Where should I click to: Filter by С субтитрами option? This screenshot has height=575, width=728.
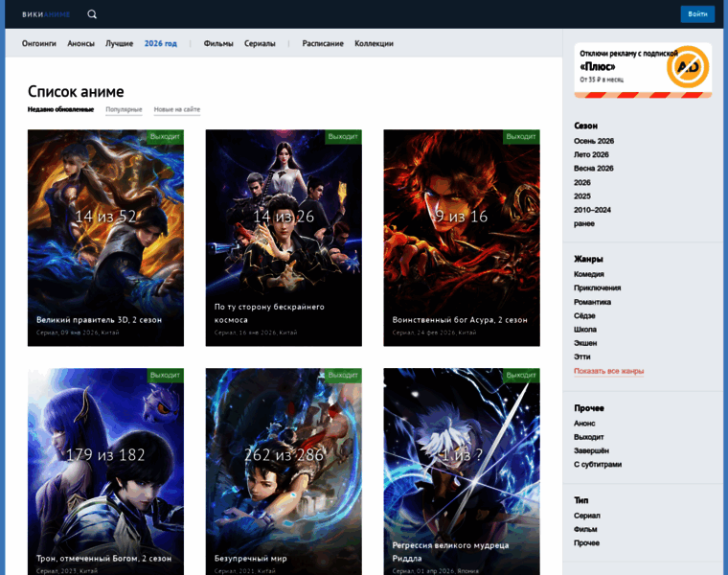pyautogui.click(x=598, y=464)
